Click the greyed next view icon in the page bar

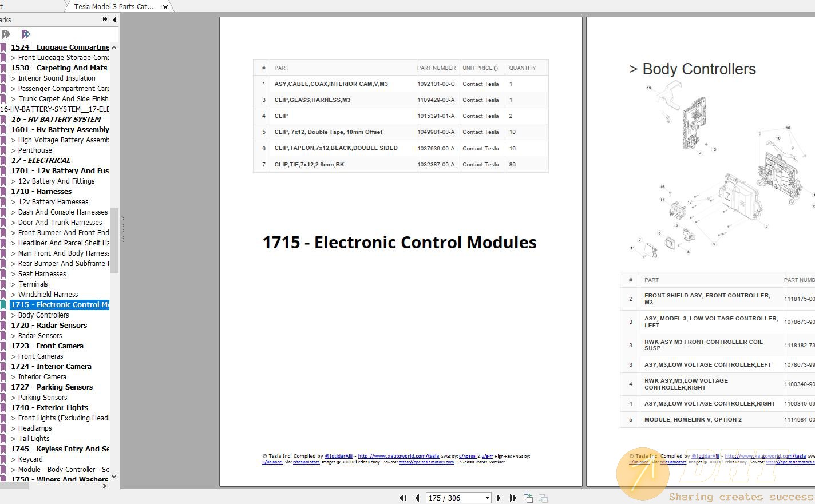click(543, 498)
